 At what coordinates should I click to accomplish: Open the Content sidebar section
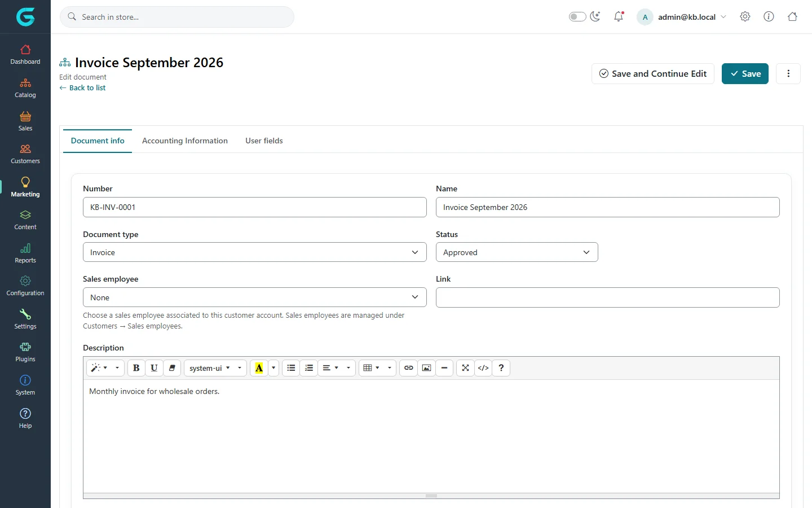click(x=25, y=220)
